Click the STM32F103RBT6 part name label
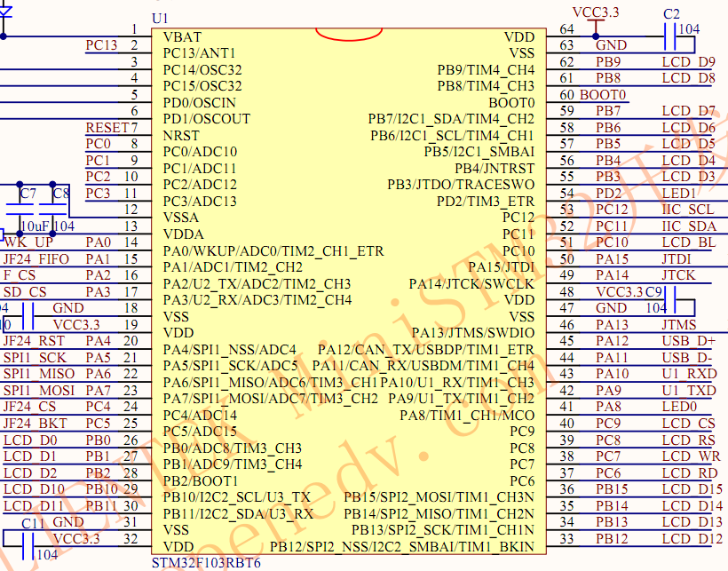The height and width of the screenshot is (571, 728). click(206, 563)
